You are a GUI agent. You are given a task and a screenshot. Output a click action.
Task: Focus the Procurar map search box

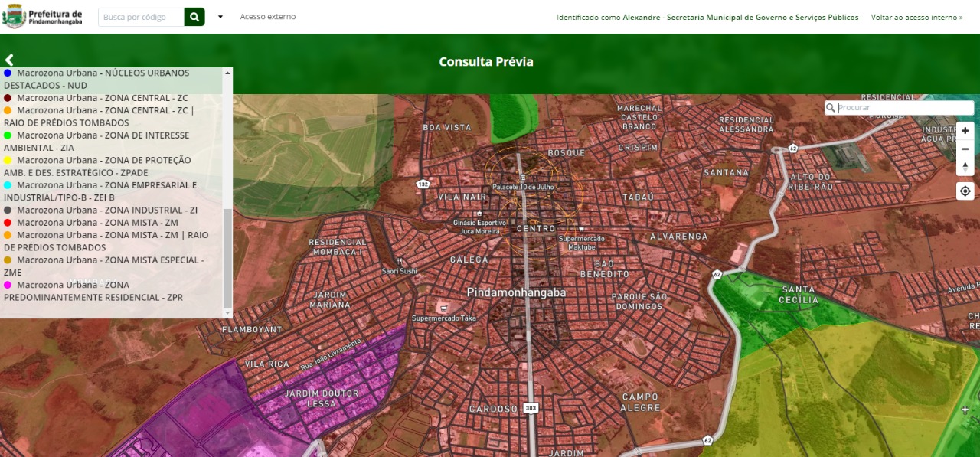(x=903, y=108)
